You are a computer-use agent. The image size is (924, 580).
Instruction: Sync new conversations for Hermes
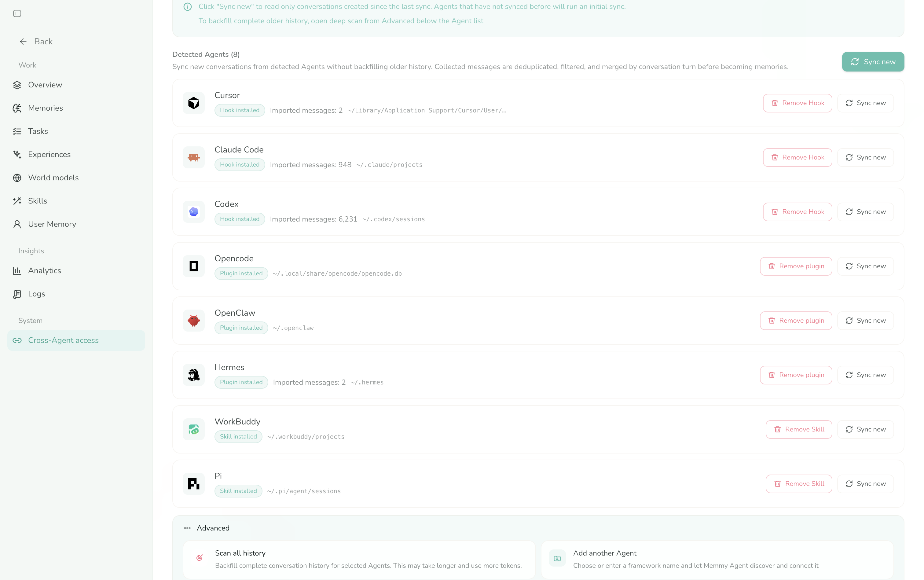(865, 375)
